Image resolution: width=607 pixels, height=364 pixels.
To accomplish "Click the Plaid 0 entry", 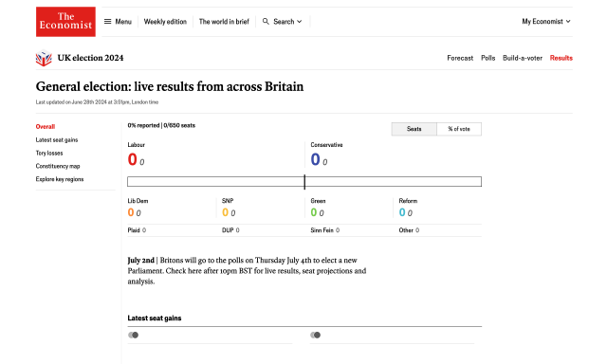I will click(x=137, y=230).
